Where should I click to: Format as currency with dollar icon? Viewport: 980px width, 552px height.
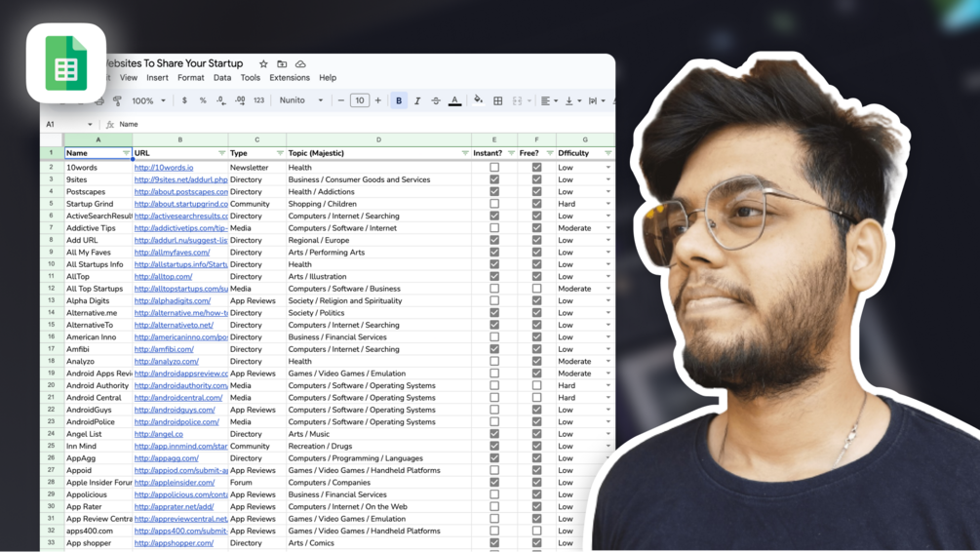(x=184, y=100)
